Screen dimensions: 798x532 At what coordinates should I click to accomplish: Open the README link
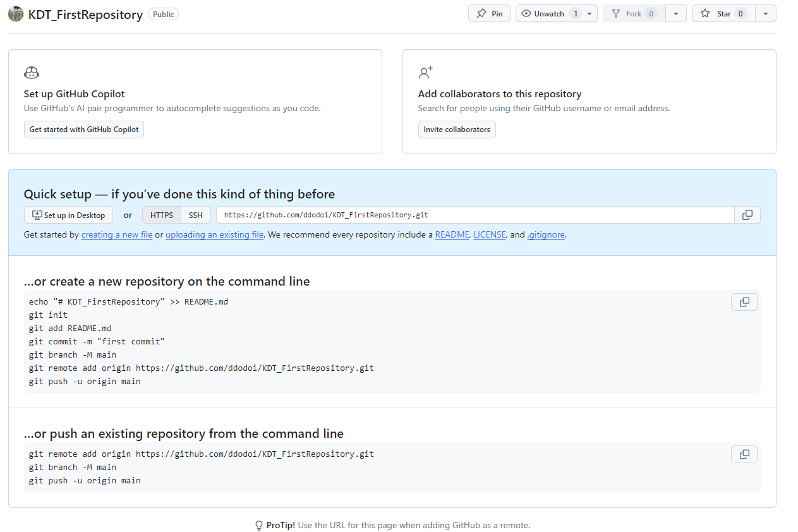[452, 234]
